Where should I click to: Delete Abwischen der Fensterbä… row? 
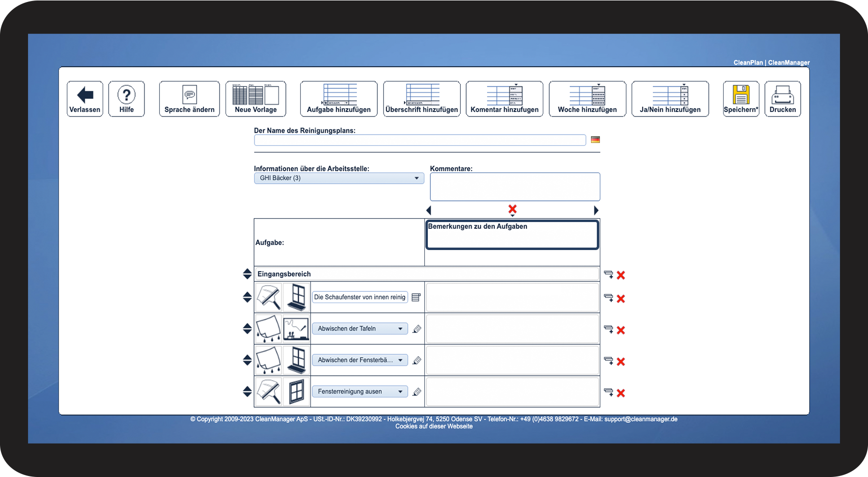point(621,362)
